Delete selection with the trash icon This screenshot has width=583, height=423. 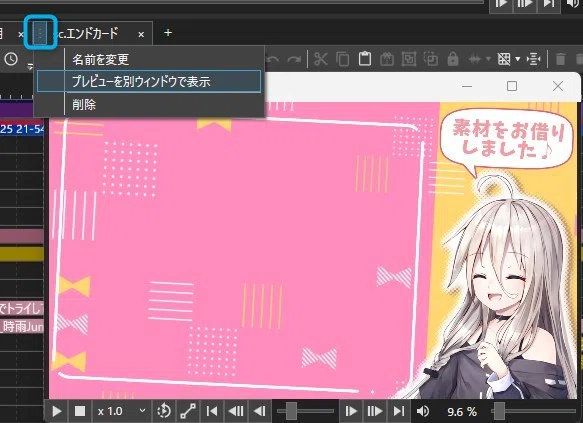(x=561, y=59)
